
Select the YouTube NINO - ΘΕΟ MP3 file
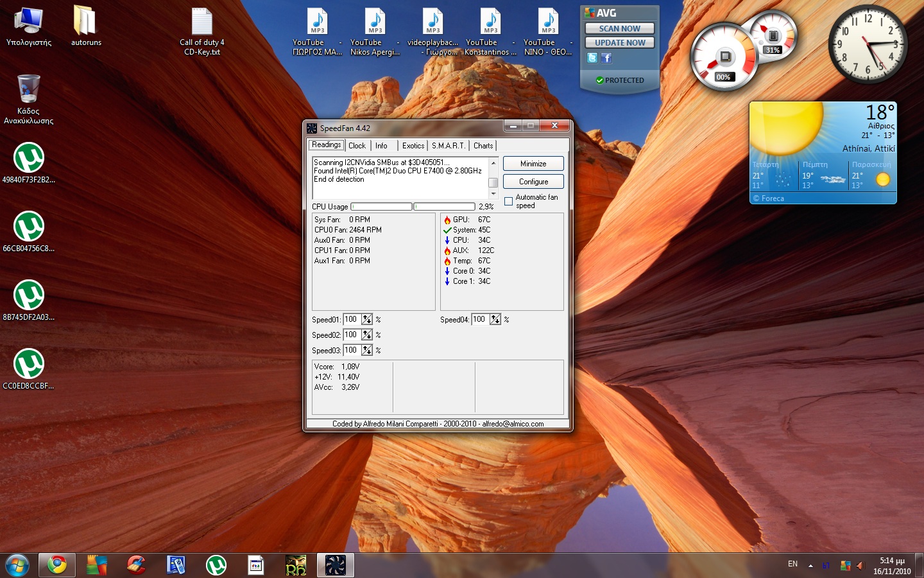tap(548, 32)
